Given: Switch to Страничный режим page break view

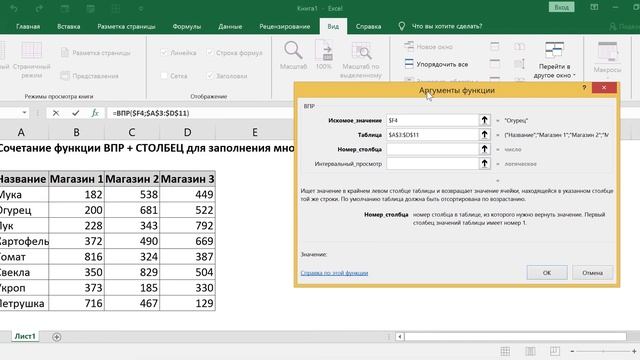Looking at the screenshot, I should (31, 60).
